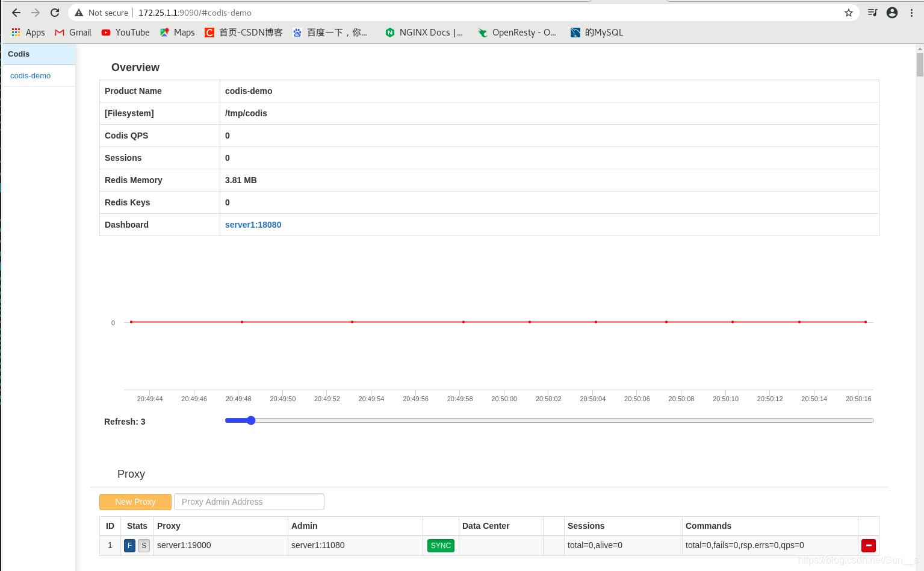924x571 pixels.
Task: Open the 的MySQL bookmark
Action: 597,33
